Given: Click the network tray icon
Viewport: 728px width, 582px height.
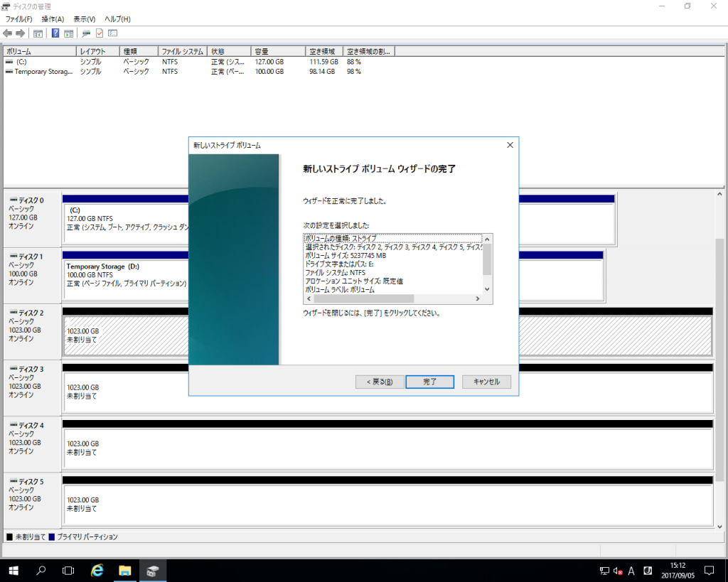Looking at the screenshot, I should pos(604,571).
